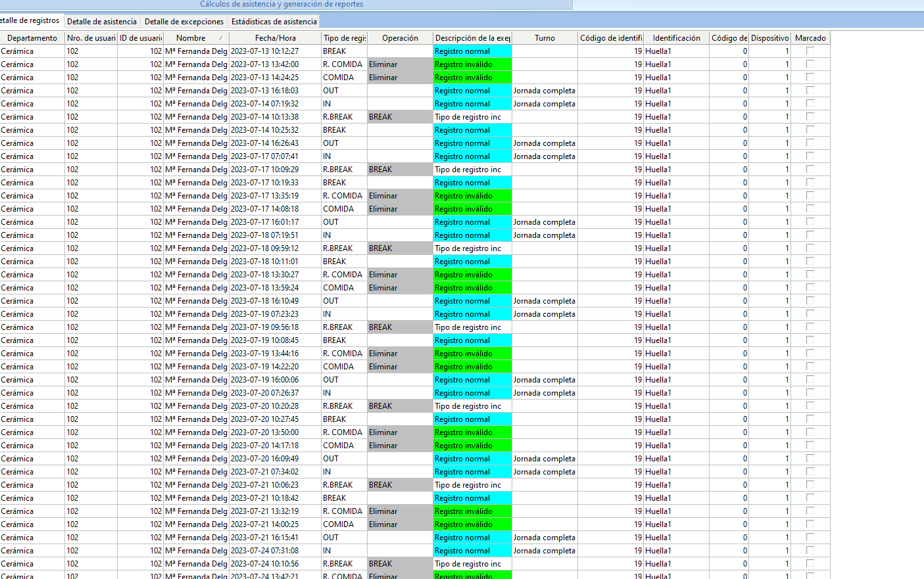The width and height of the screenshot is (924, 579).
Task: Select timestamp cell 2023-07-24 10:10:56
Action: (275, 564)
